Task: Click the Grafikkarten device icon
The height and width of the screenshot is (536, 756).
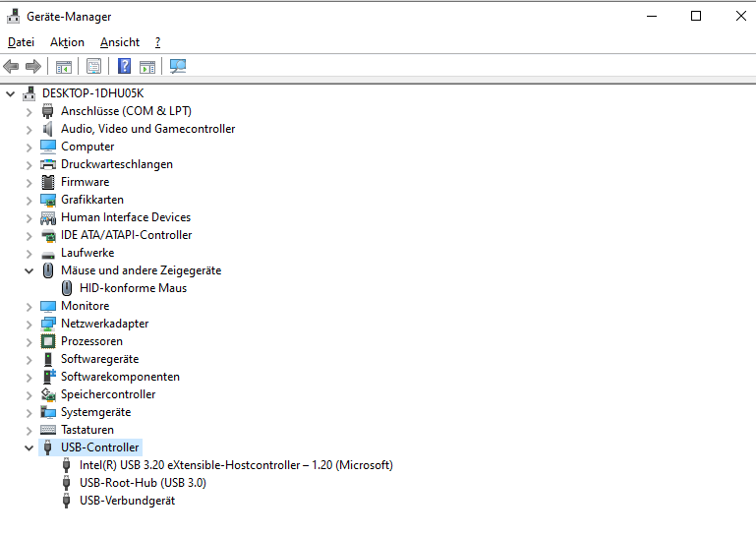Action: (x=48, y=200)
